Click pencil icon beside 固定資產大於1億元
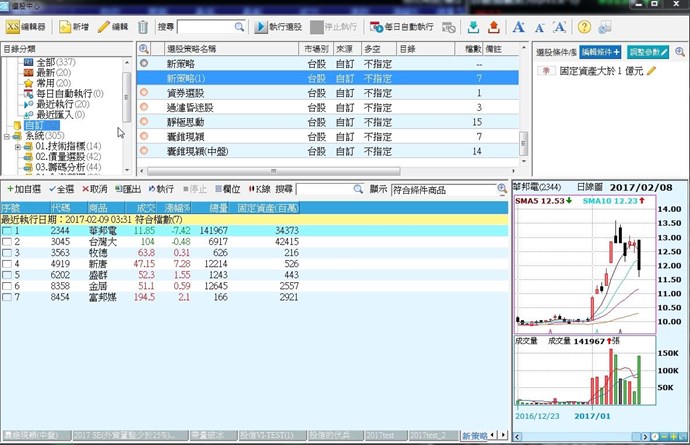The image size is (690, 445). click(x=652, y=71)
